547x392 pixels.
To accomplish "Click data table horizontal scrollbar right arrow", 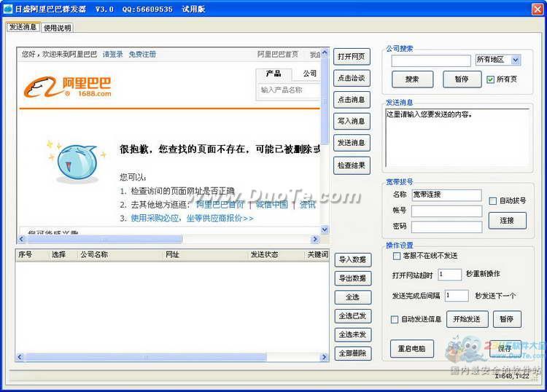I will coord(324,357).
